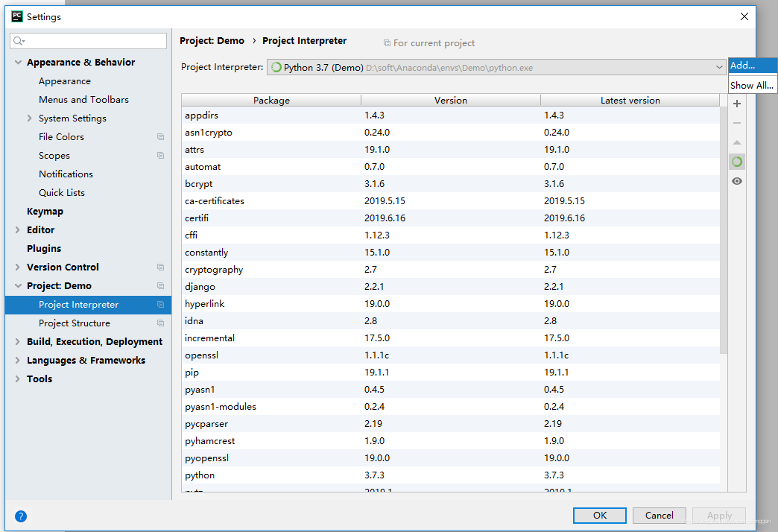Click the For current project copy icon
The image size is (778, 532).
[x=387, y=43]
